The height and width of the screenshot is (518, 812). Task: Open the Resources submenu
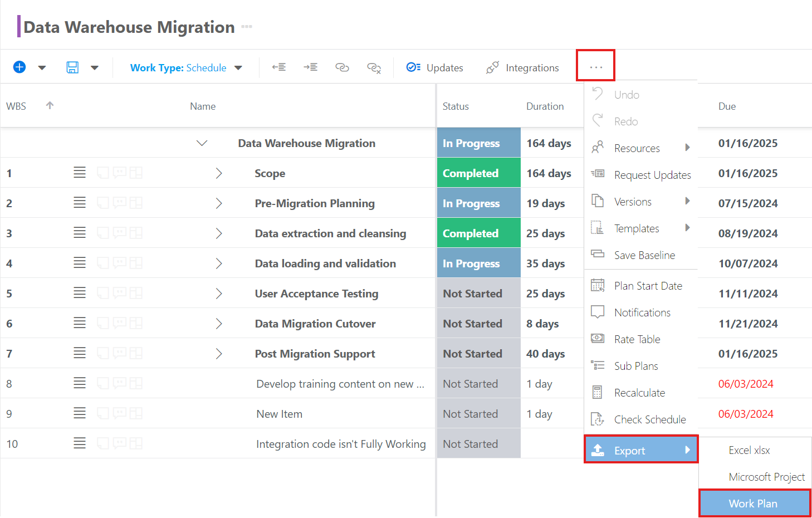click(640, 148)
